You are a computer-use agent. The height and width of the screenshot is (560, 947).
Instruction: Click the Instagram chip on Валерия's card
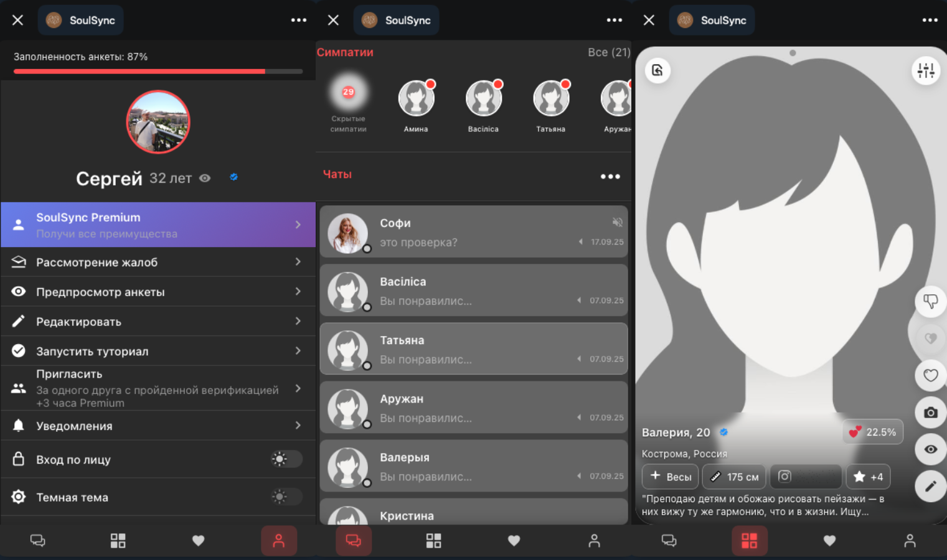[x=806, y=477]
